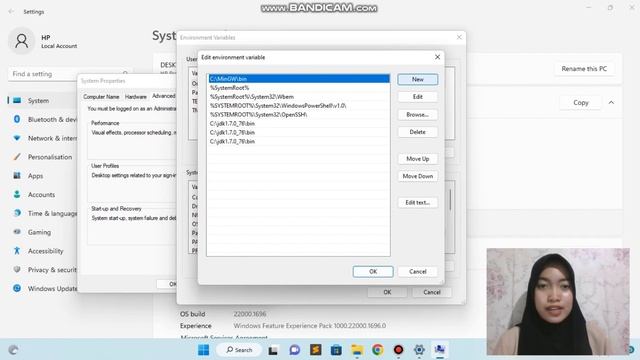Click Cancel in Environment Variables window
Image resolution: width=640 pixels, height=360 pixels.
coord(432,292)
